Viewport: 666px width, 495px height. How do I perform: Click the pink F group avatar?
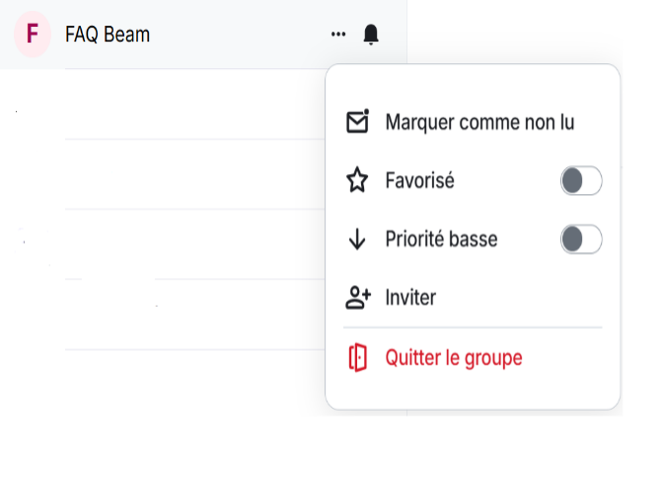tap(32, 35)
